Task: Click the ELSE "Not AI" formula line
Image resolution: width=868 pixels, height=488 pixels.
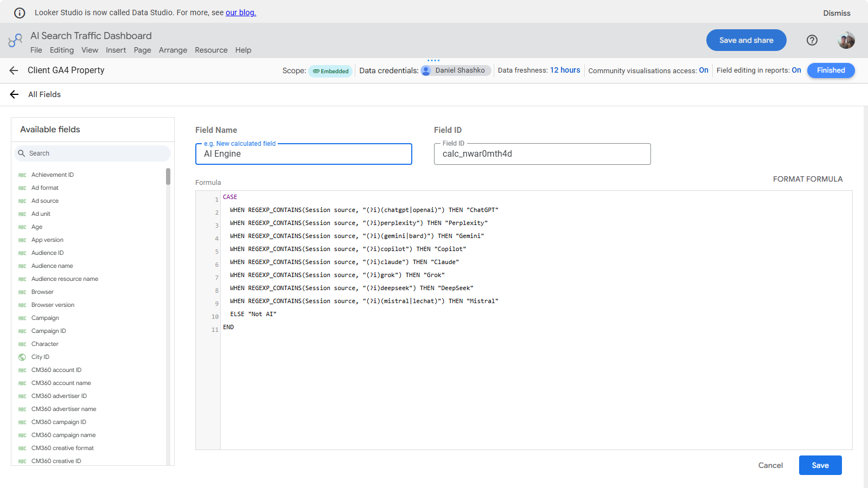Action: click(x=253, y=314)
